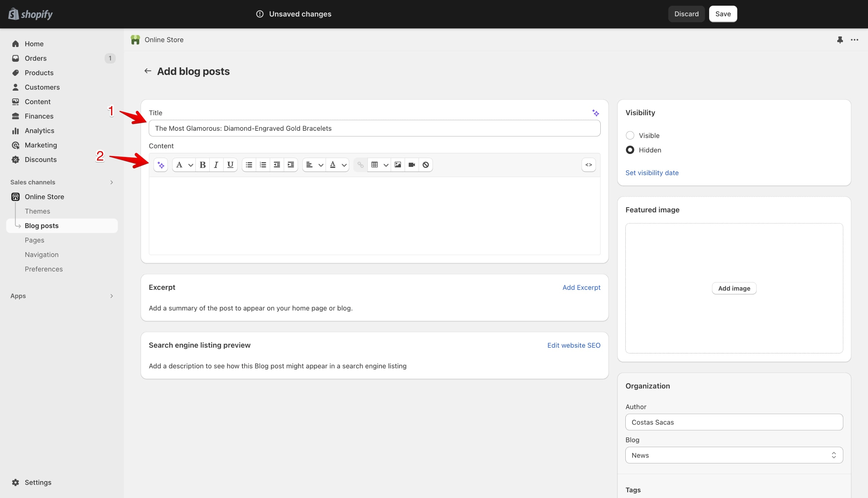Click the Products tag icon
The height and width of the screenshot is (498, 868).
click(15, 73)
